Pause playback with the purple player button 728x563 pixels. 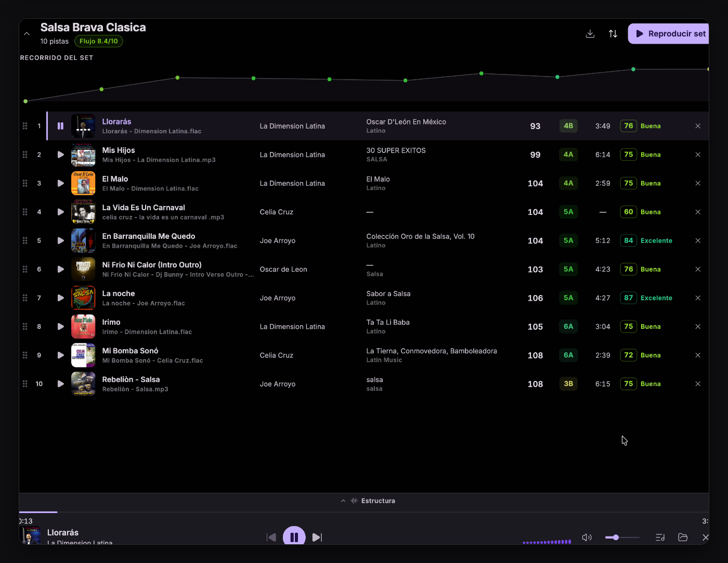pyautogui.click(x=294, y=536)
